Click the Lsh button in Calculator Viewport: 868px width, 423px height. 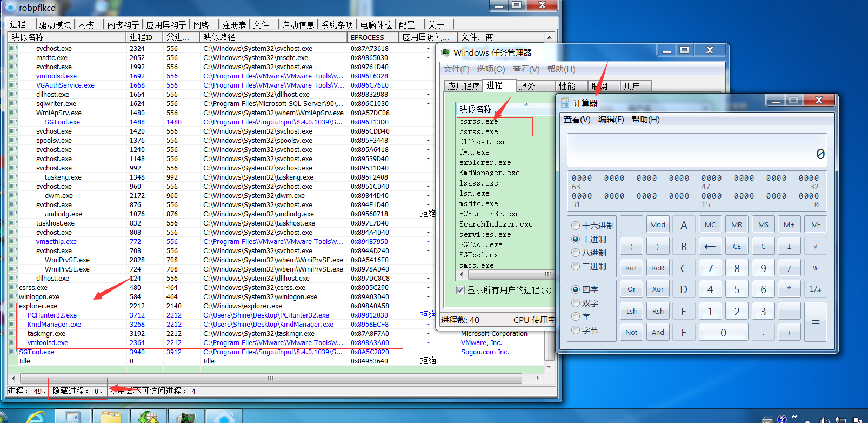(x=631, y=311)
